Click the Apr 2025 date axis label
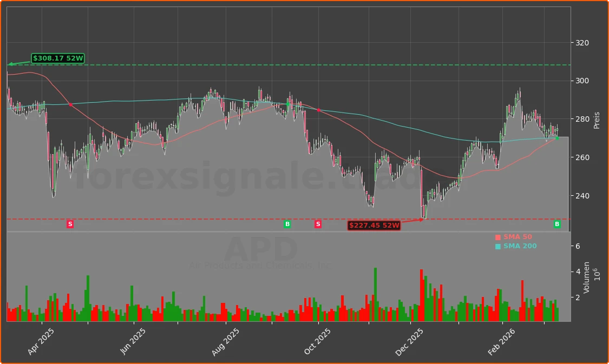 (41, 342)
